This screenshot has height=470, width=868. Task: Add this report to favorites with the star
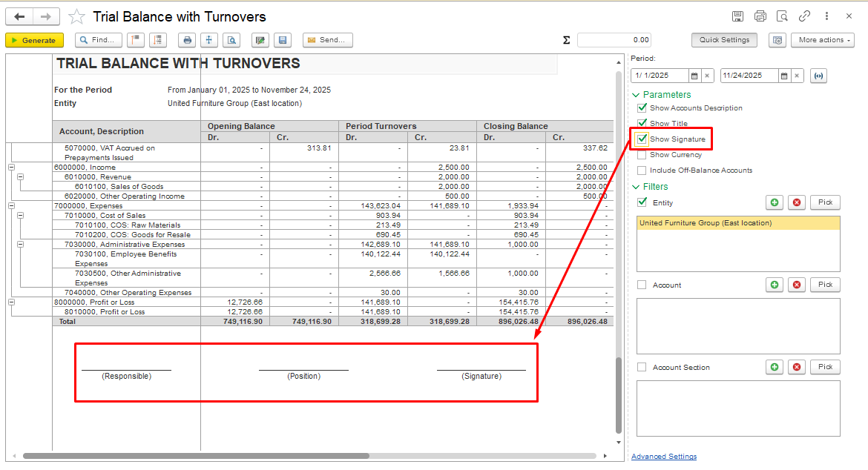coord(76,16)
